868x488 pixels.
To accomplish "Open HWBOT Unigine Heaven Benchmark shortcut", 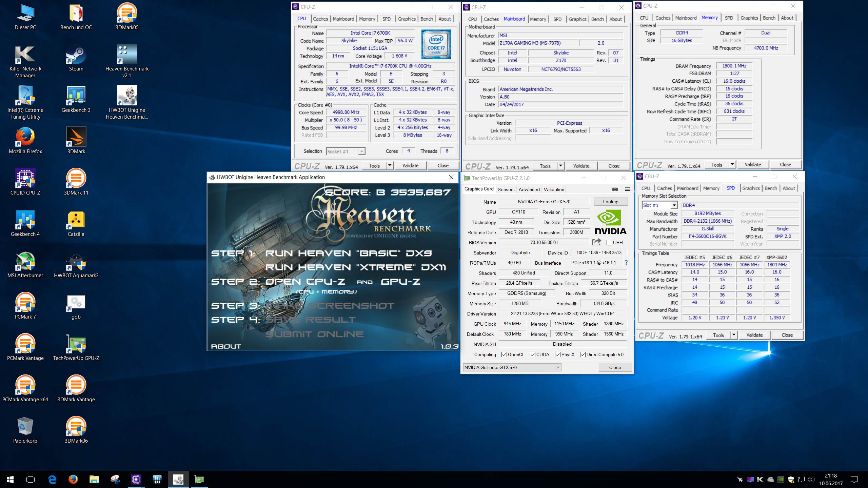I will tap(127, 102).
